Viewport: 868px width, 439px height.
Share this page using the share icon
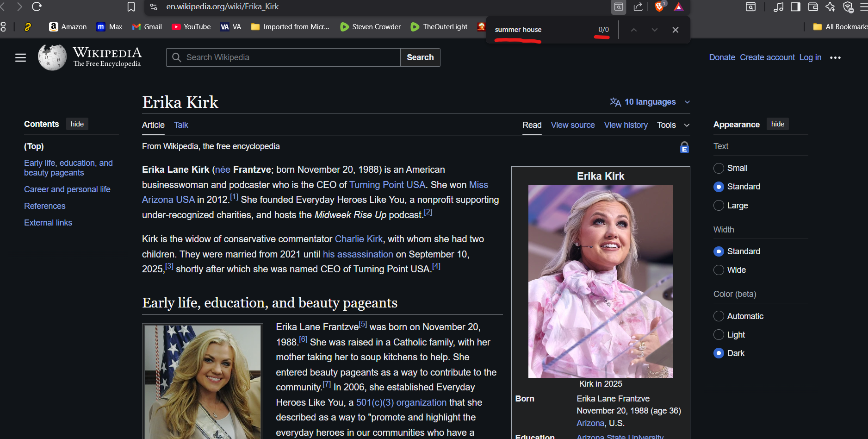coord(638,6)
